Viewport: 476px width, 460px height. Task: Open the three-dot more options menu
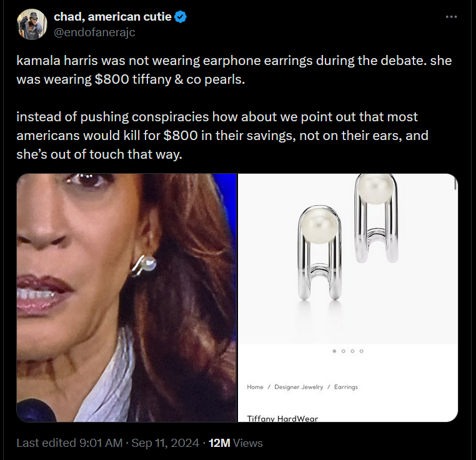451,17
